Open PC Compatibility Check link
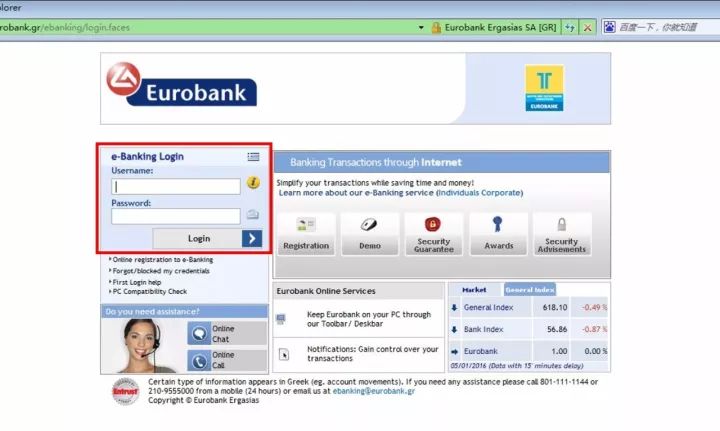The width and height of the screenshot is (720, 431). coord(150,291)
